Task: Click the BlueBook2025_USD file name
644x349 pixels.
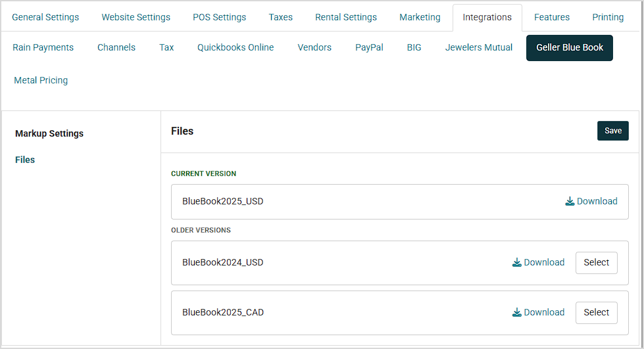Action: coord(222,201)
